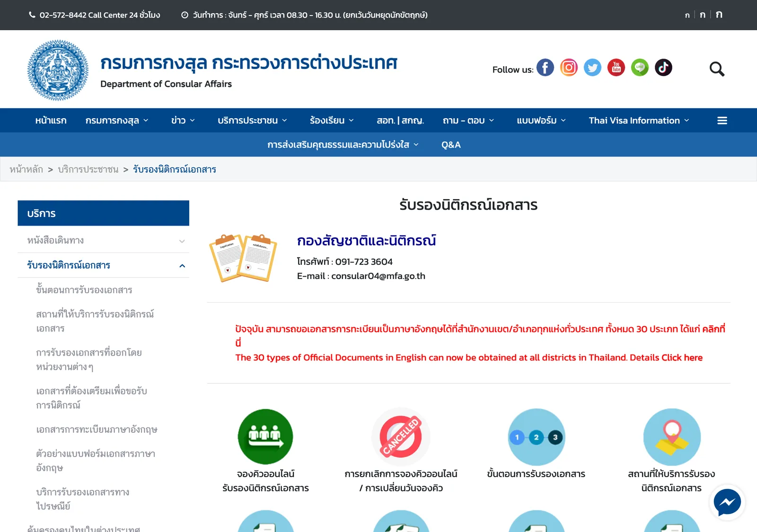The width and height of the screenshot is (757, 532).
Task: Open the LINE contact icon
Action: pos(640,68)
